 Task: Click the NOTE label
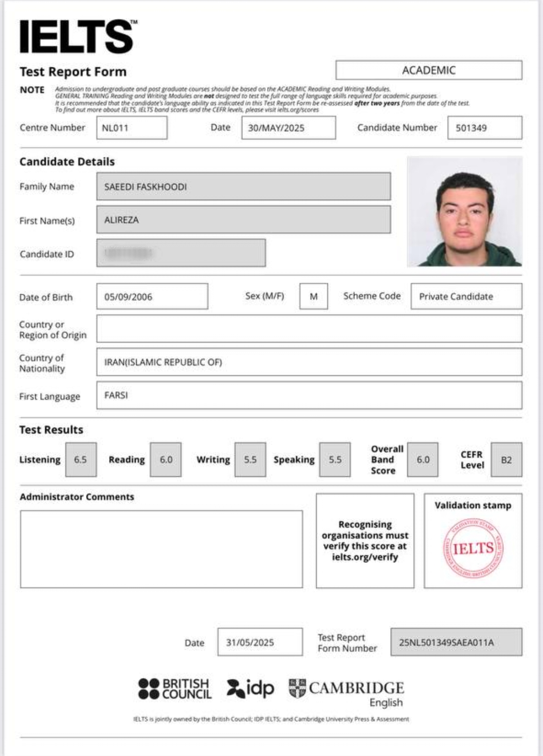pyautogui.click(x=32, y=90)
